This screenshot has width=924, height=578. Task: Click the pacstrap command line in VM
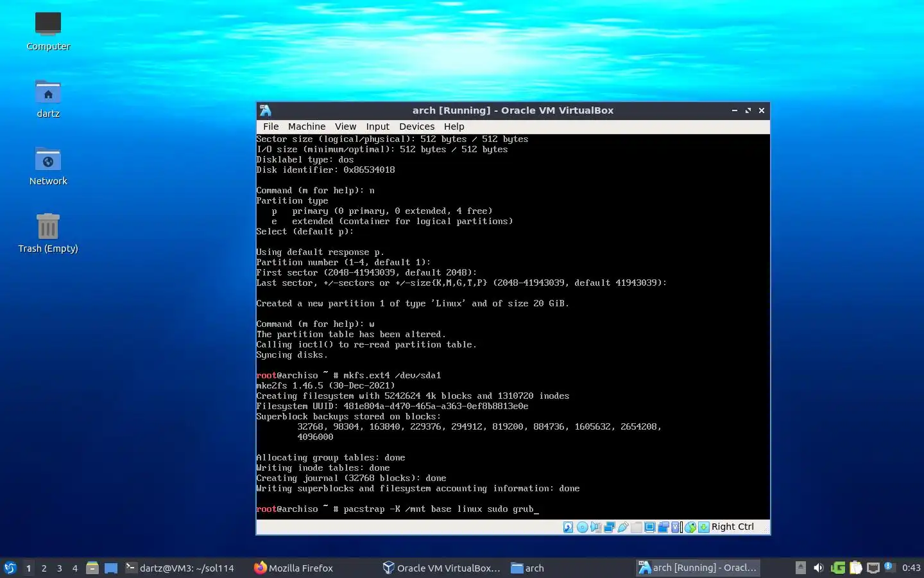coord(398,509)
